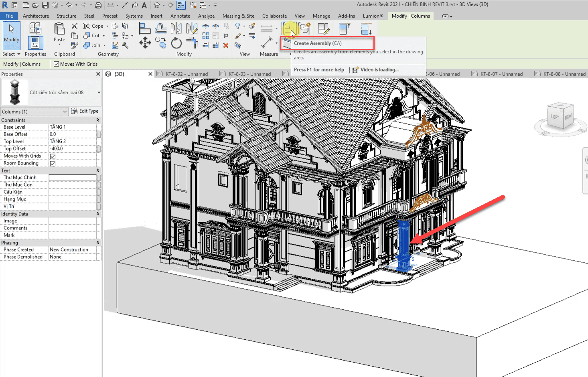Image resolution: width=588 pixels, height=377 pixels.
Task: Click the Properties palette toggle icon
Action: click(35, 43)
